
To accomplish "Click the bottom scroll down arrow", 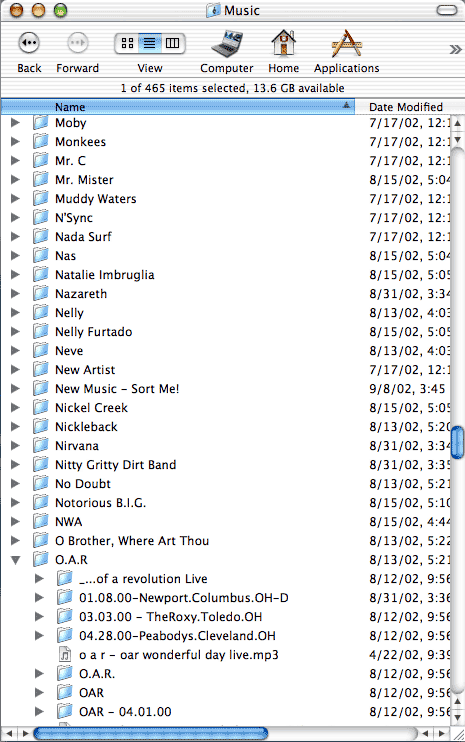I will click(457, 718).
